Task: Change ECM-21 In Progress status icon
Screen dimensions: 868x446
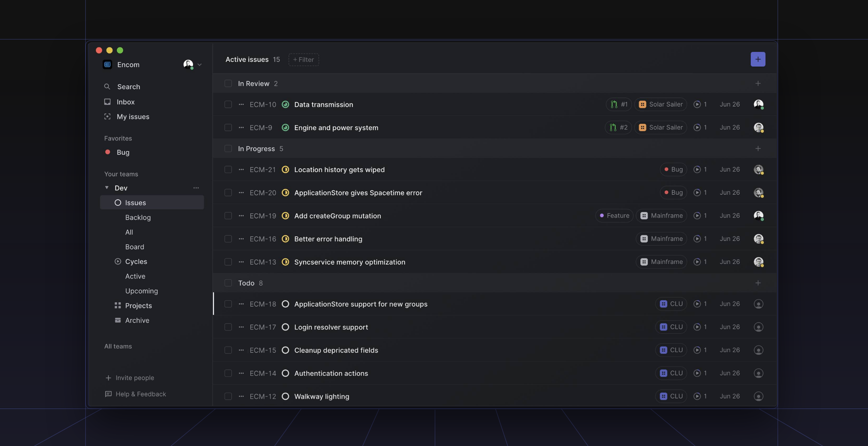Action: click(286, 169)
